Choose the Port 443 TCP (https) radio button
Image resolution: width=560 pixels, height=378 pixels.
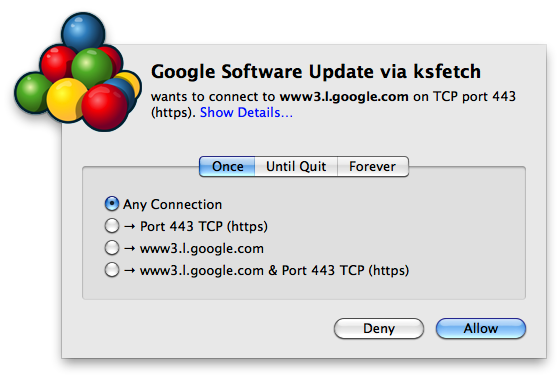112,226
